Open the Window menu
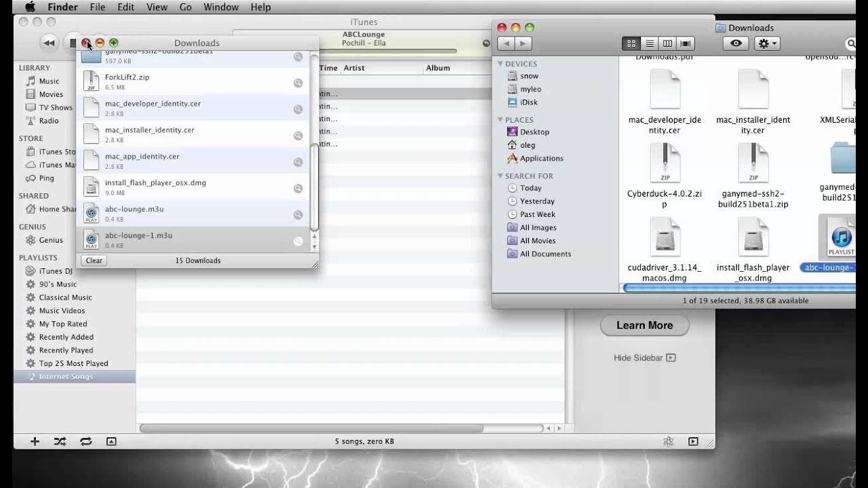The width and height of the screenshot is (868, 488). tap(221, 7)
